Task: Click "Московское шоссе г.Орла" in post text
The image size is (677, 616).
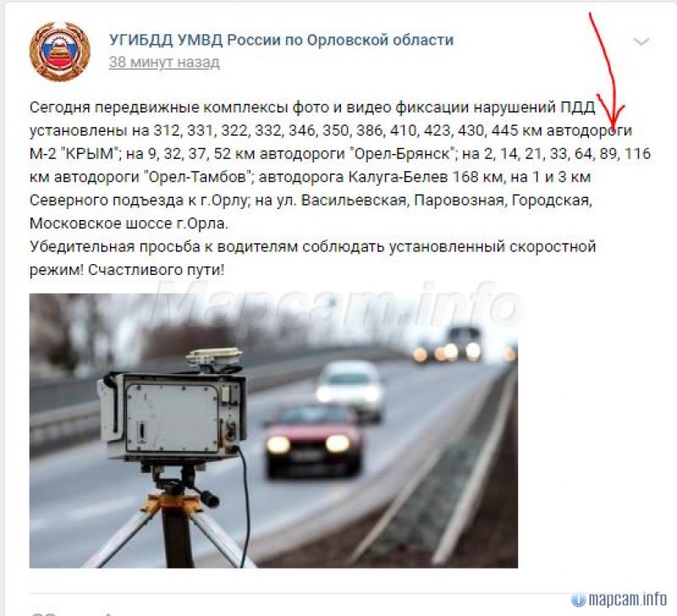Action: tap(128, 223)
